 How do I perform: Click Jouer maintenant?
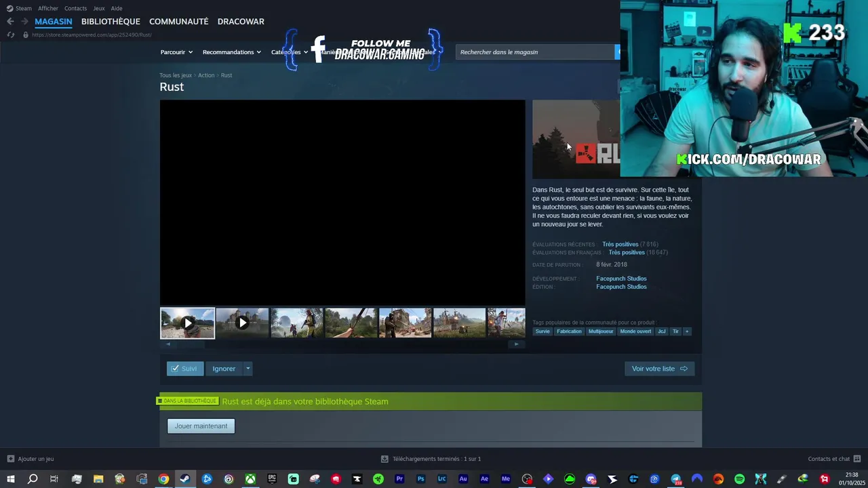pyautogui.click(x=201, y=426)
